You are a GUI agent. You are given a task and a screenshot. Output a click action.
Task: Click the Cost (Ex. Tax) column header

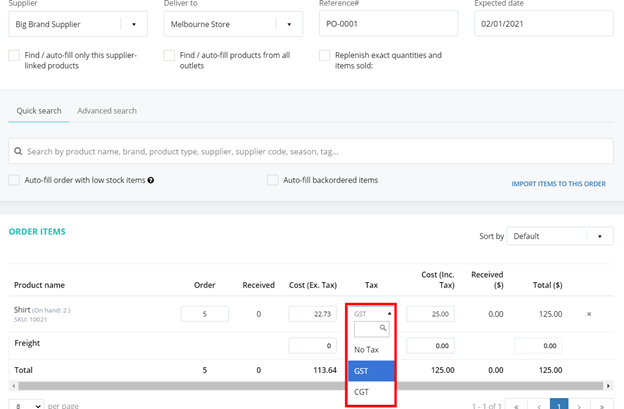[x=313, y=285]
